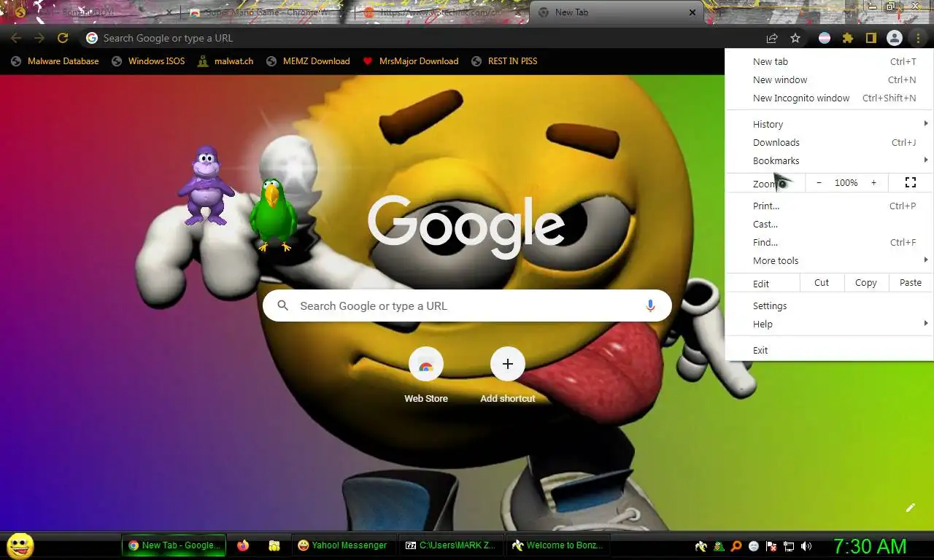Bookmark this tab with the star icon
This screenshot has width=934, height=560.
tap(795, 38)
